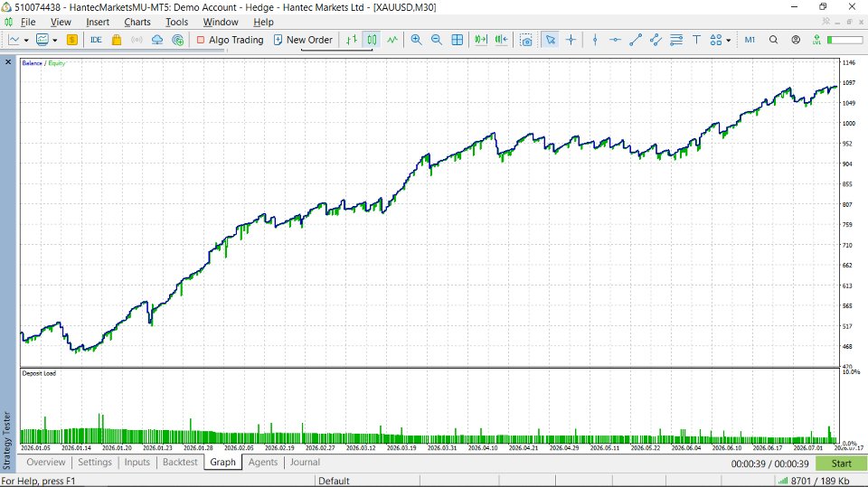Toggle chart shift from right border
The width and height of the screenshot is (868, 487).
(502, 40)
